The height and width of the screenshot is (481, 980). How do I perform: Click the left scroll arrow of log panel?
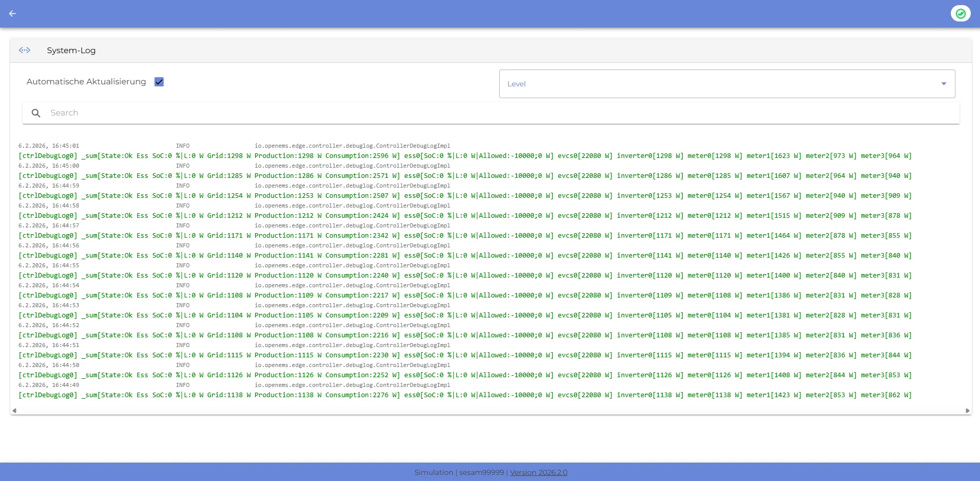tap(14, 410)
